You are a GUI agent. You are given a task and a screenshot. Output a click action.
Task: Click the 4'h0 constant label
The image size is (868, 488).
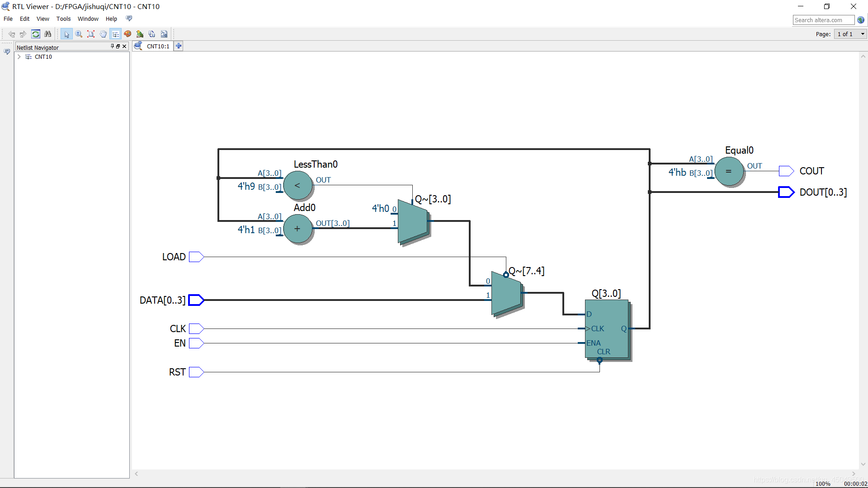(x=381, y=208)
